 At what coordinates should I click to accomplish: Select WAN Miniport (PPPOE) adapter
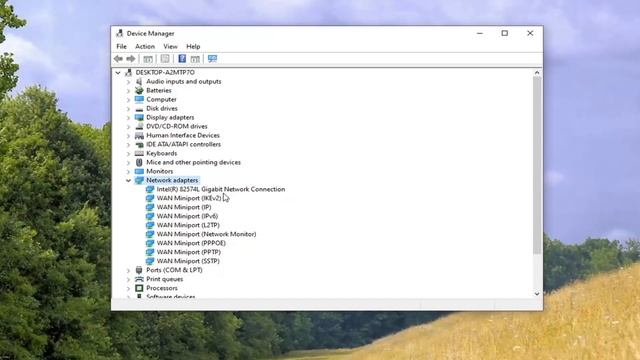(191, 243)
